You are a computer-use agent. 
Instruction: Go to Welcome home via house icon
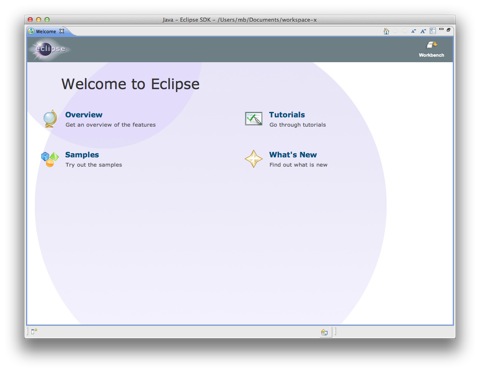coord(386,31)
